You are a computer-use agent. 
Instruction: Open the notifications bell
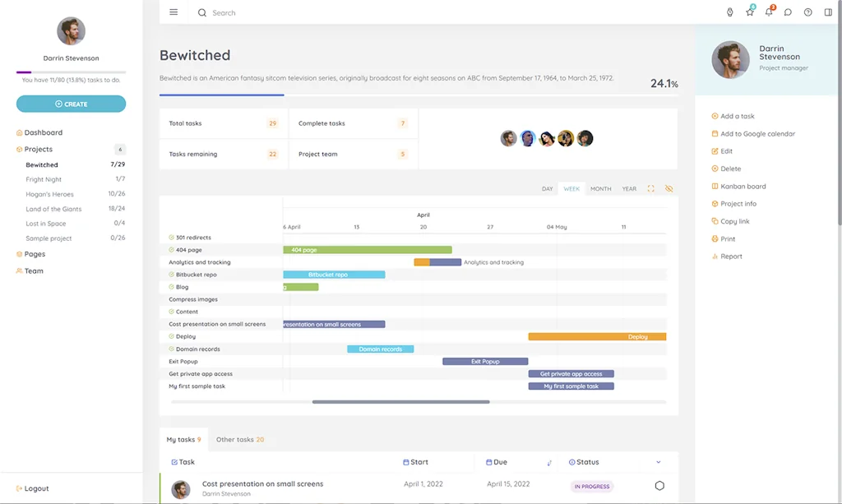[768, 12]
